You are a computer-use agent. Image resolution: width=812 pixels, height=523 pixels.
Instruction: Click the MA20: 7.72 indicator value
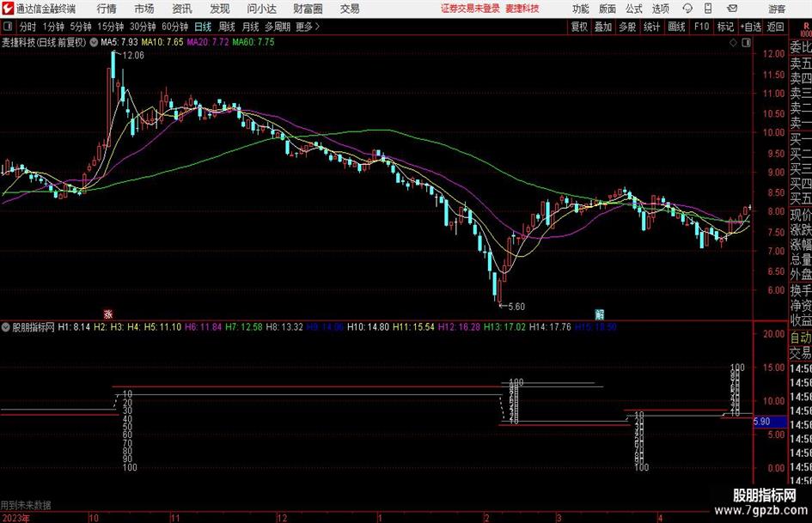208,42
